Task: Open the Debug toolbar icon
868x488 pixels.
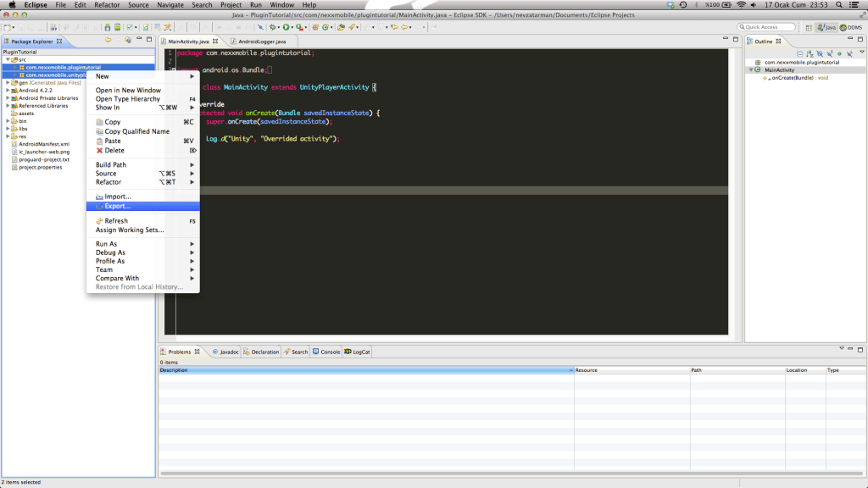Action: [x=272, y=28]
